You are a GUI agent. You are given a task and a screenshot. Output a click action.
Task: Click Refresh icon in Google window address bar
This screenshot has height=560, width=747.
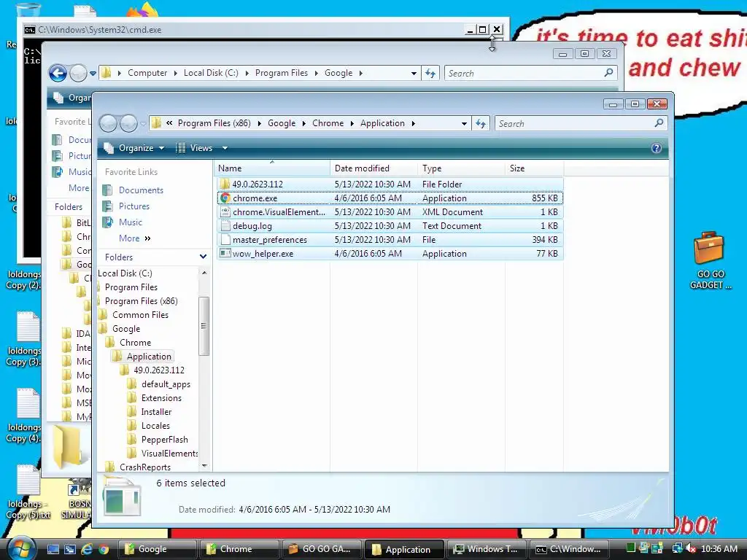click(x=430, y=74)
